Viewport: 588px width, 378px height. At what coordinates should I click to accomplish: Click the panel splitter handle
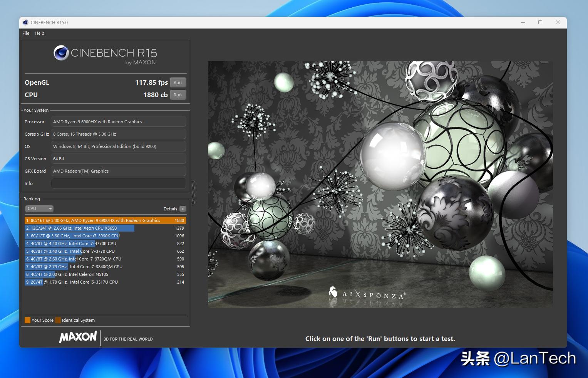(x=193, y=193)
